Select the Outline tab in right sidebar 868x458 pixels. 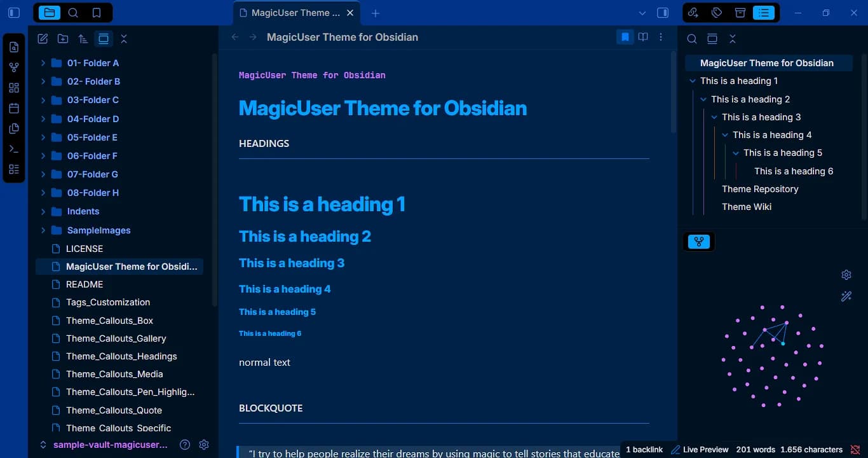764,13
